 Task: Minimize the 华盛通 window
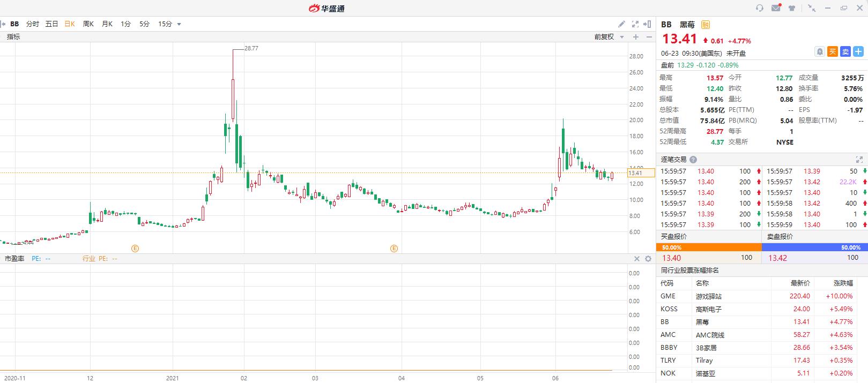pos(828,8)
